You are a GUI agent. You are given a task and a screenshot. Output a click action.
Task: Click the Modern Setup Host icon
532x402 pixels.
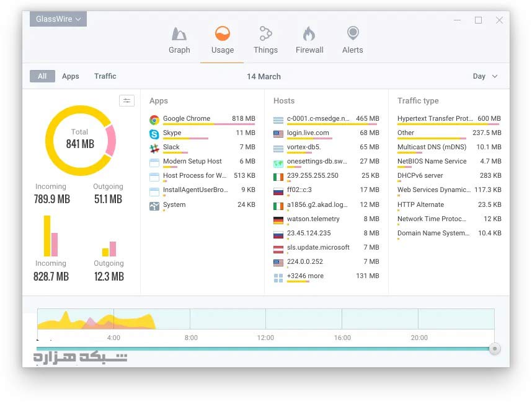point(154,163)
